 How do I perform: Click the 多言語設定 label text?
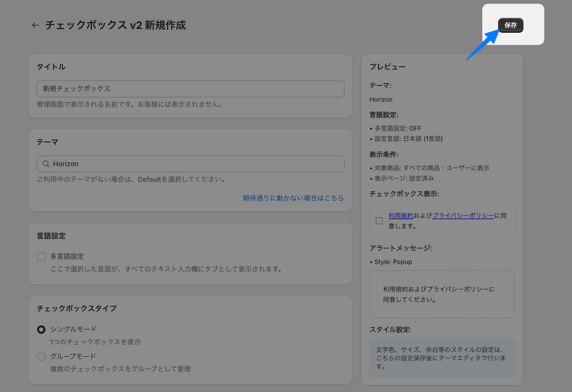coord(67,256)
